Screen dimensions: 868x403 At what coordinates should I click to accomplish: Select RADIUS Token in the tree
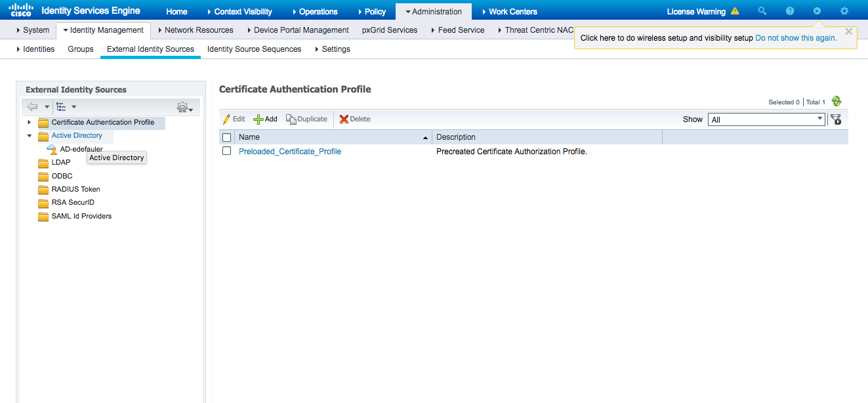pos(76,190)
